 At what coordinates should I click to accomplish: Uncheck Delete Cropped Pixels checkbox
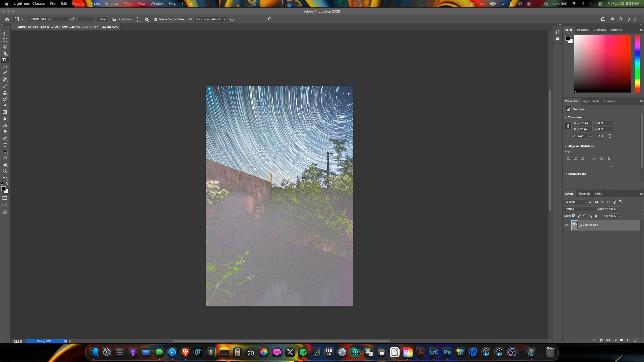coord(156,19)
